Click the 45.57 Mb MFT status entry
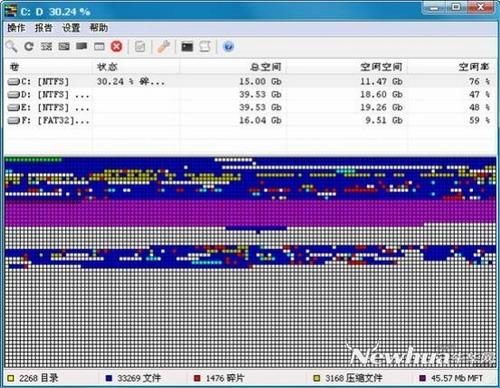This screenshot has width=500, height=388. pos(451,378)
